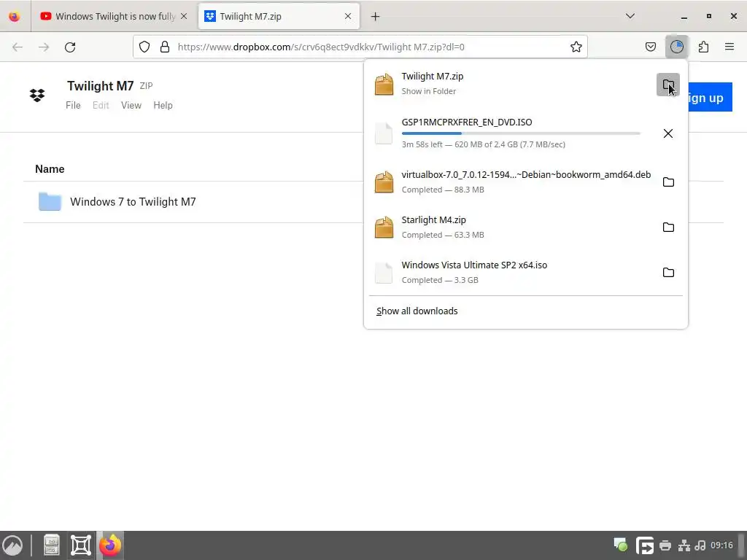Image resolution: width=747 pixels, height=560 pixels.
Task: Bookmark this page with the star icon
Action: coord(576,47)
